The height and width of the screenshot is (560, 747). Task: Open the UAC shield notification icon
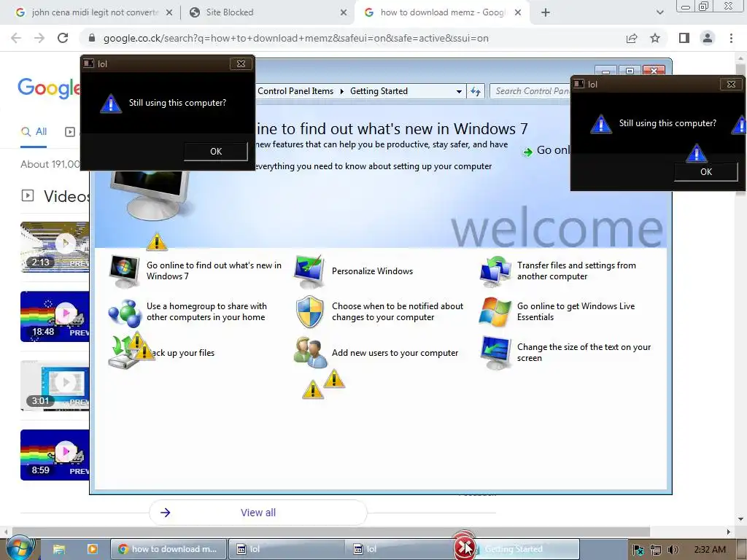pos(309,311)
